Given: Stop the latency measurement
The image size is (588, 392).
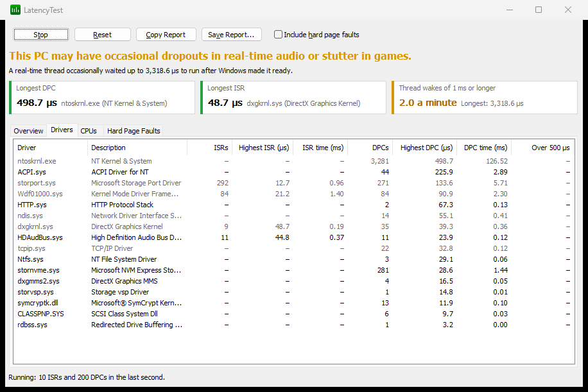Looking at the screenshot, I should click(41, 35).
